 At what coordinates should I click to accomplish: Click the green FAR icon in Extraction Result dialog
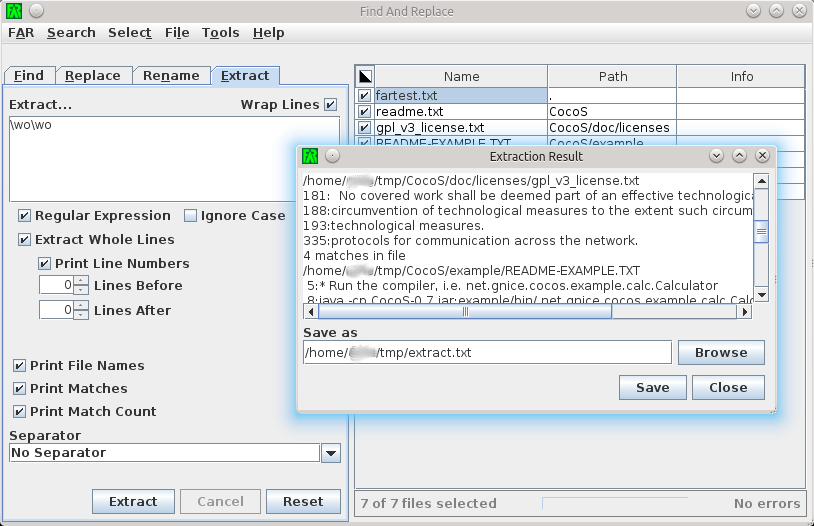[310, 156]
